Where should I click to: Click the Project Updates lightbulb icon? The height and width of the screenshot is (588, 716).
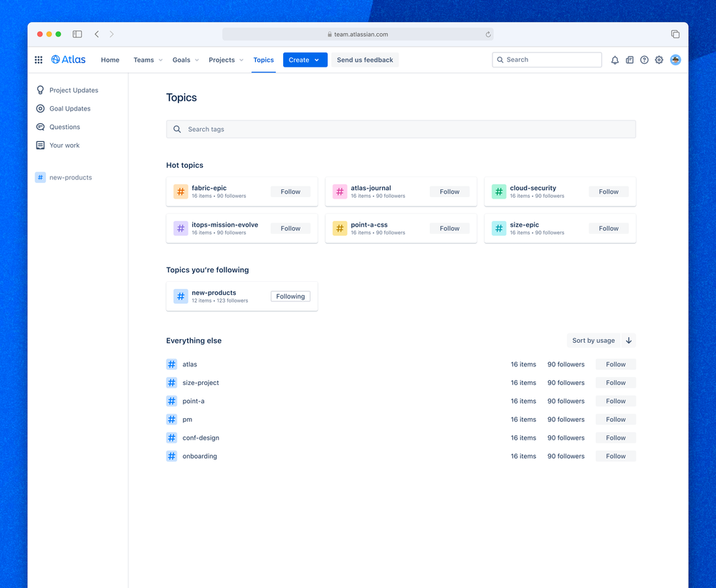pyautogui.click(x=40, y=90)
